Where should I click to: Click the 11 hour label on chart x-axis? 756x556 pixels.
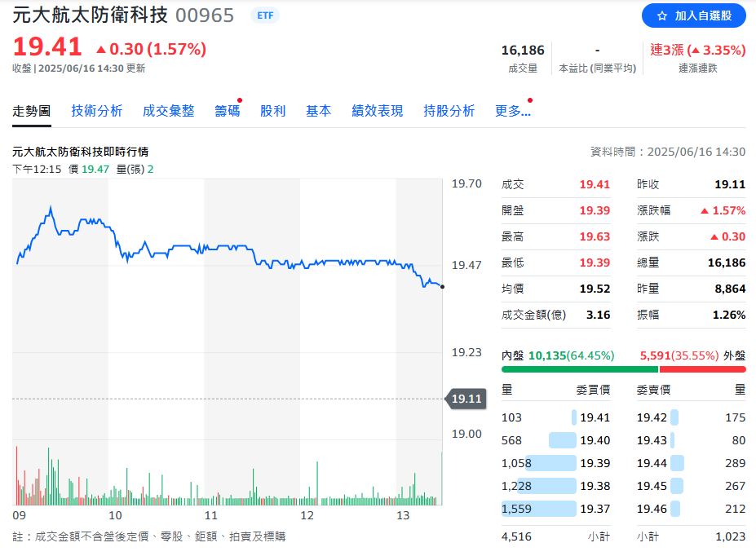[210, 515]
